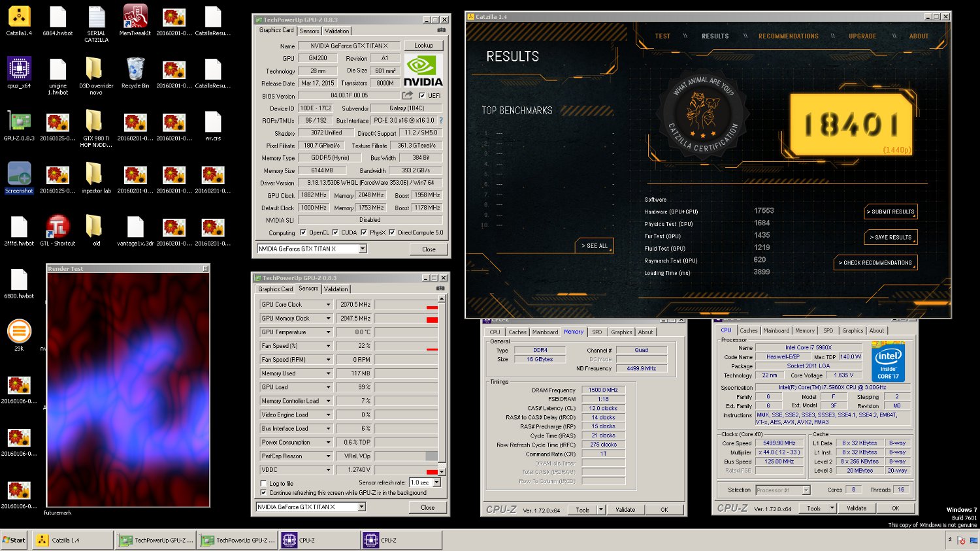Click the Render Test preview image

pyautogui.click(x=128, y=390)
